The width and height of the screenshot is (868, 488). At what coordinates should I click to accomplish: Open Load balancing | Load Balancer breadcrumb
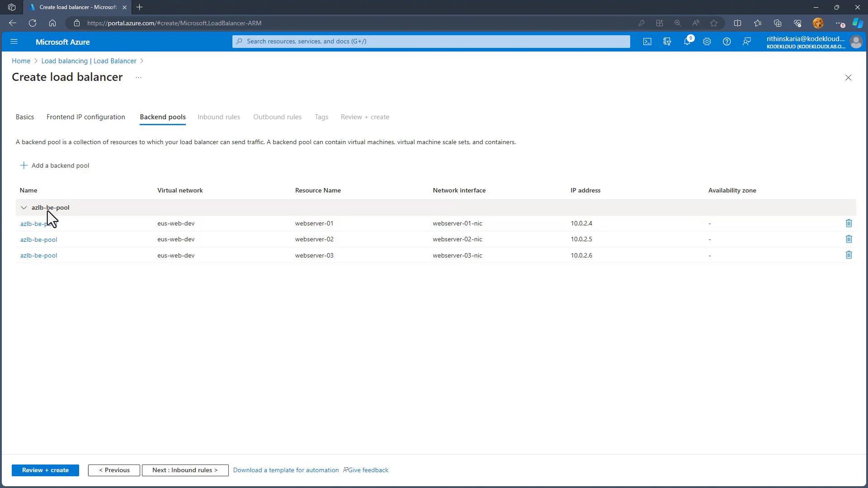[x=89, y=61]
